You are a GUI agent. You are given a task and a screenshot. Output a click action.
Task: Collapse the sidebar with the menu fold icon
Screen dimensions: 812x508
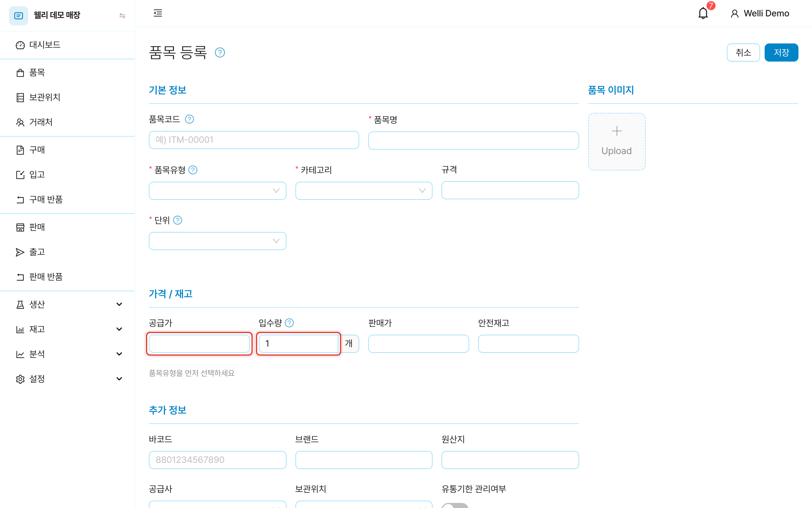pos(158,13)
